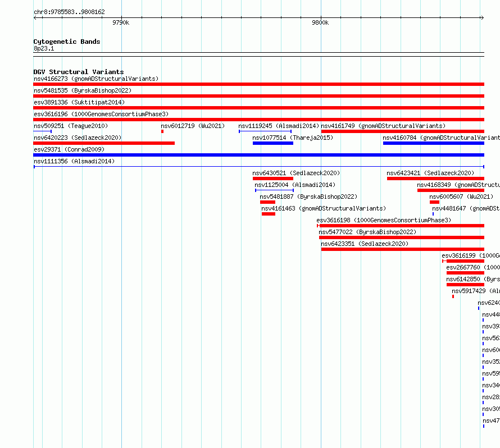This screenshot has width=500, height=448.
Task: Click the red bar of nsv4161749
Action: 403,131
